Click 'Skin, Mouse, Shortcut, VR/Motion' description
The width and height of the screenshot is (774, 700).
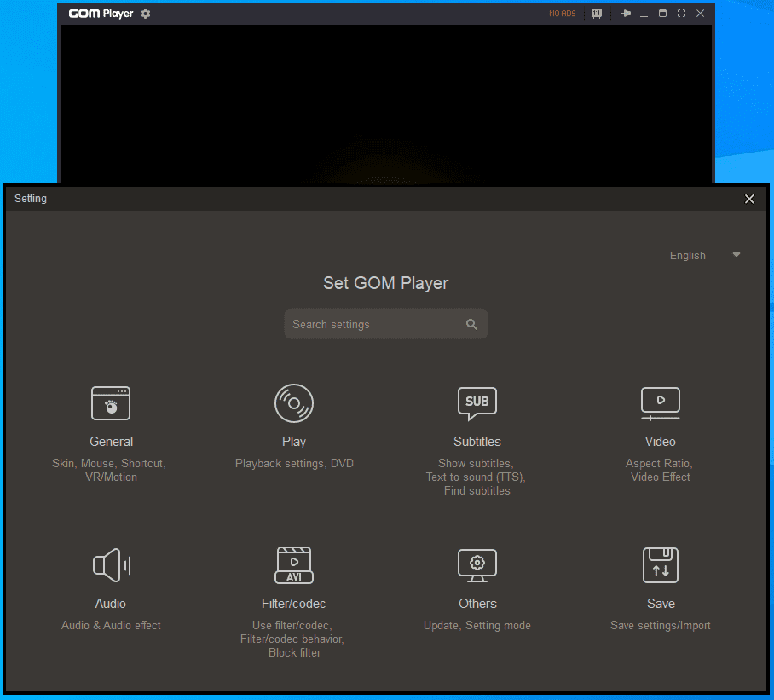click(x=109, y=470)
